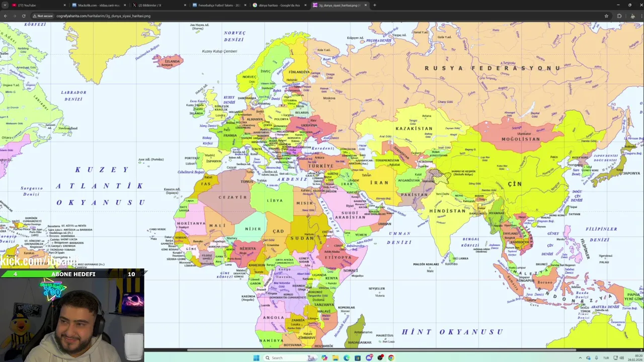Viewport: 644px width, 362px height.
Task: Click the taskbar Search box
Action: 290,358
